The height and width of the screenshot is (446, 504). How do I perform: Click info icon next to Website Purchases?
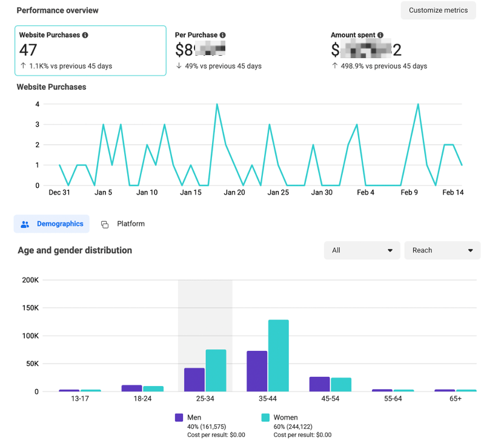85,35
